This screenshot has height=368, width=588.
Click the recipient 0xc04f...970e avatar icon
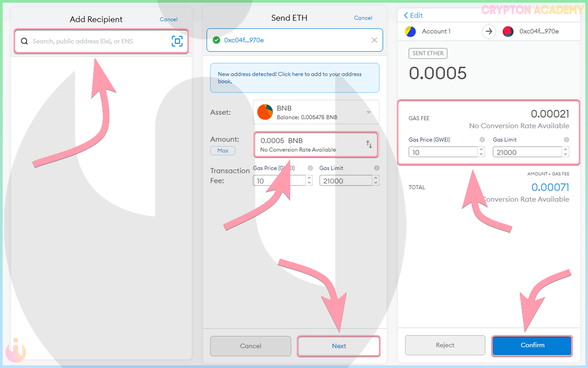tap(508, 31)
